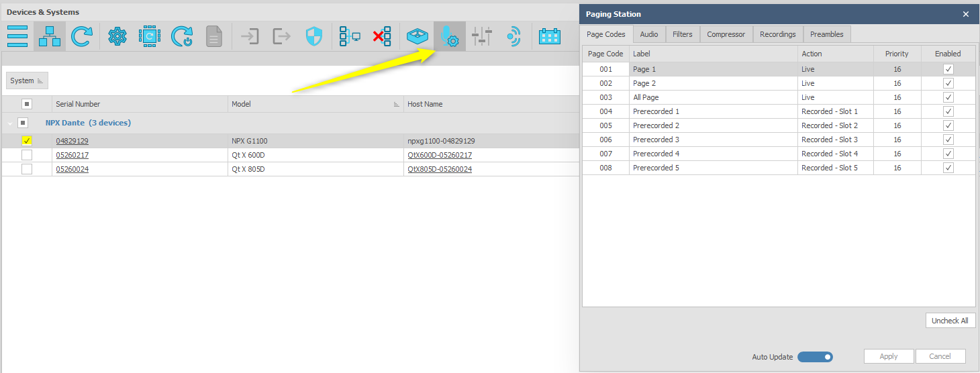Screen dimensions: 980x373
Task: Disable the Page 1 Enabled checkbox
Action: (x=948, y=69)
